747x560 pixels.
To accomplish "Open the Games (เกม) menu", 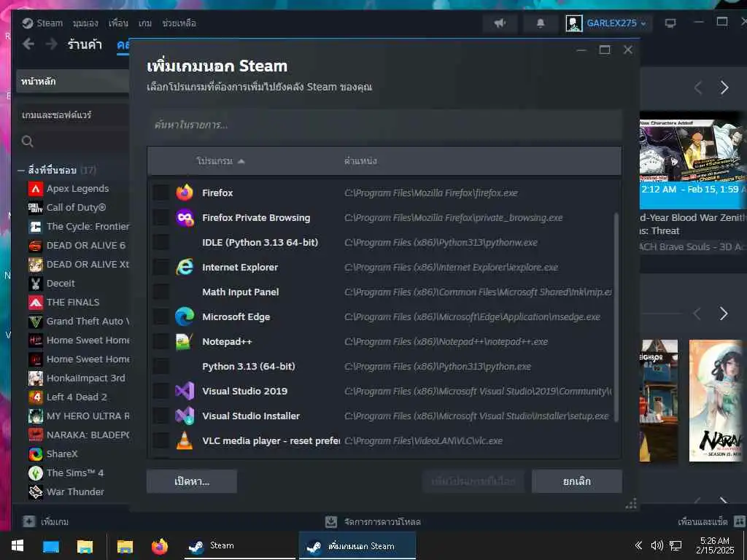I will click(x=145, y=23).
